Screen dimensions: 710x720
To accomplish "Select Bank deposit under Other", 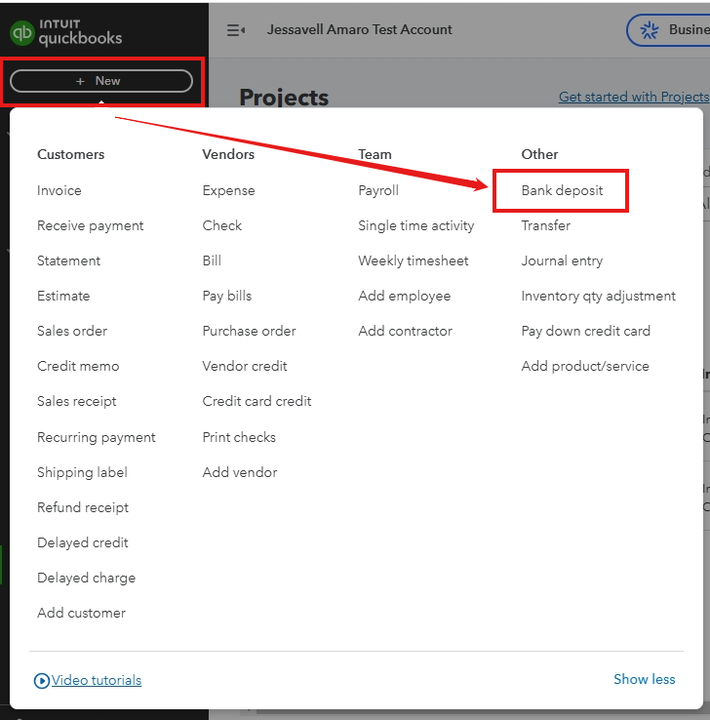I will pyautogui.click(x=562, y=190).
